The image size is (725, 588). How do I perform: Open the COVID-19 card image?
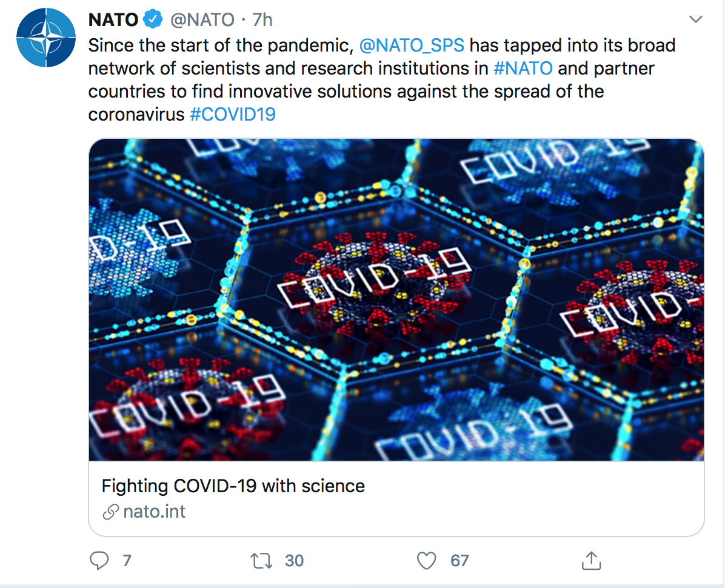396,299
